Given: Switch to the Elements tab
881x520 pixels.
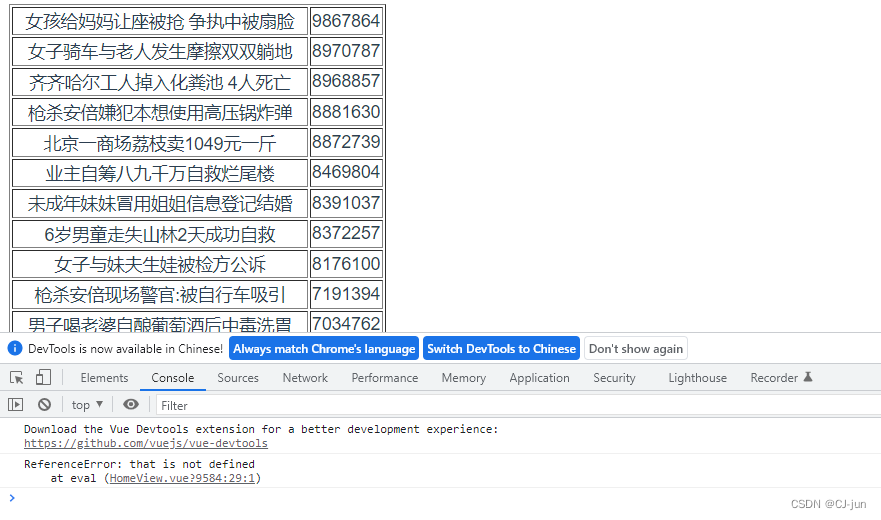Looking at the screenshot, I should pos(104,378).
